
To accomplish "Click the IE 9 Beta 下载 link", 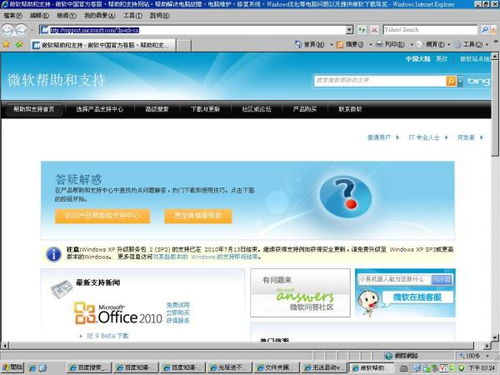I will (108, 336).
